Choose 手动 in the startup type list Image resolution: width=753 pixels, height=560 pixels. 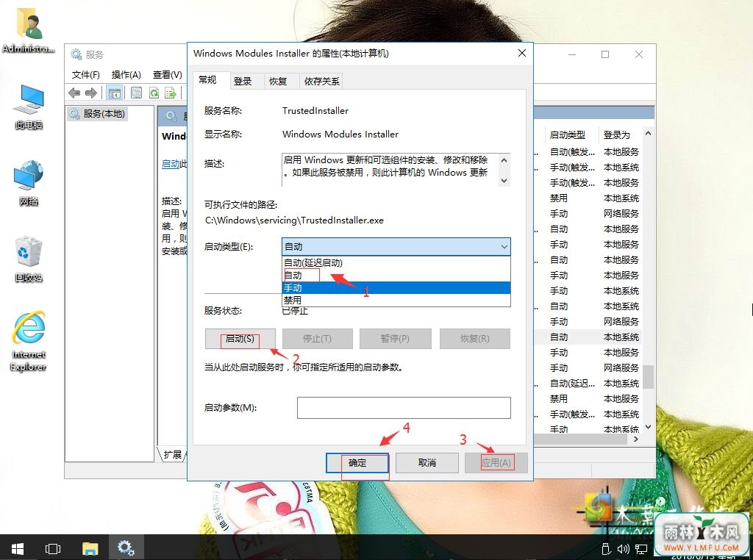(x=396, y=287)
